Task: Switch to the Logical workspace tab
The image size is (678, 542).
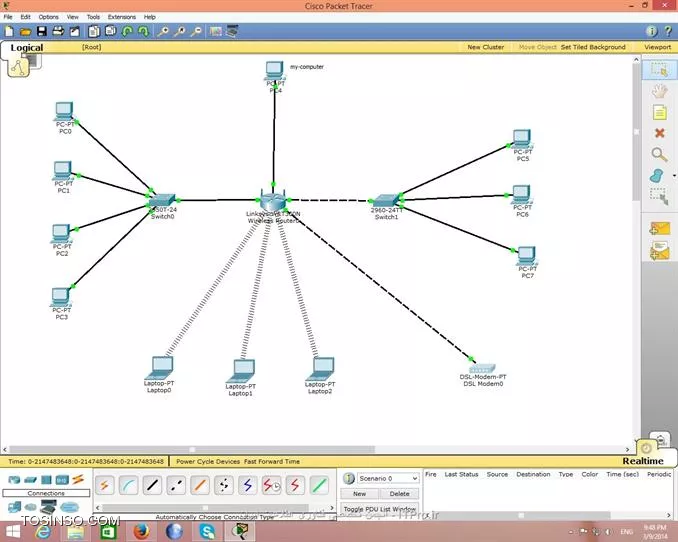Action: tap(26, 48)
